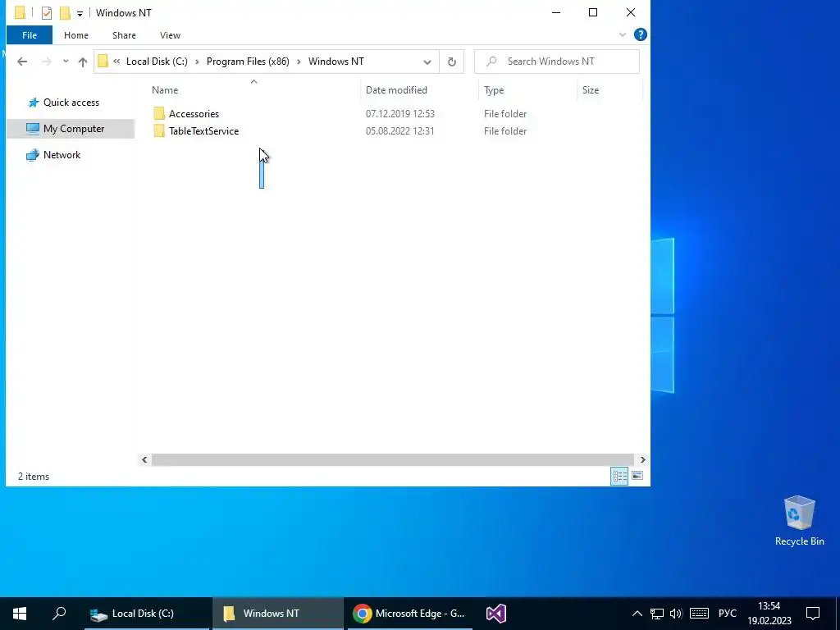
Task: Sort by the Size column header
Action: (591, 90)
